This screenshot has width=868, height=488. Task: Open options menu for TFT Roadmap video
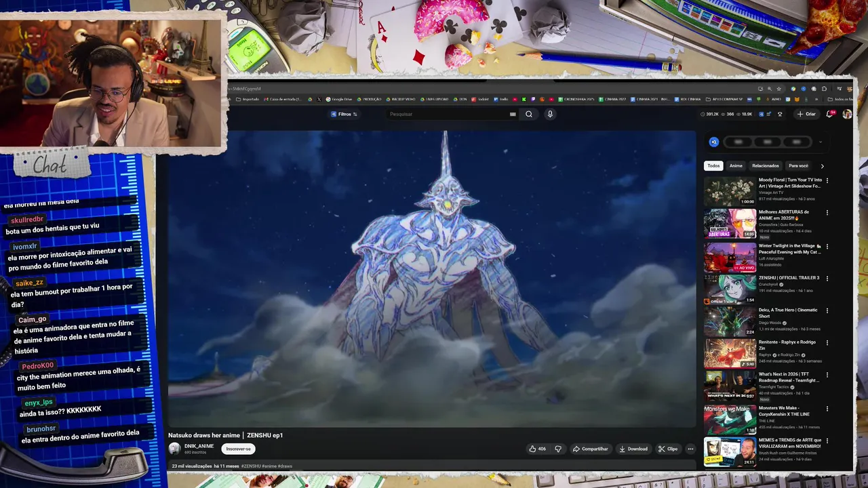(827, 374)
